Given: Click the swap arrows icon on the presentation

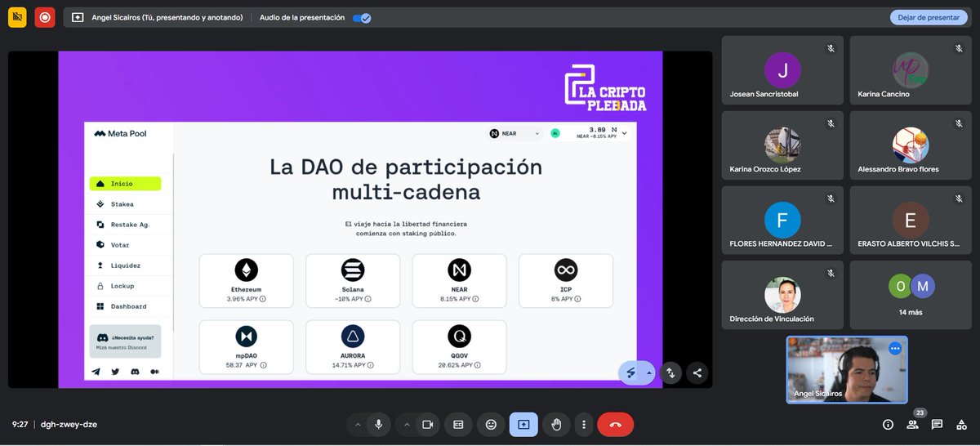Looking at the screenshot, I should [670, 373].
